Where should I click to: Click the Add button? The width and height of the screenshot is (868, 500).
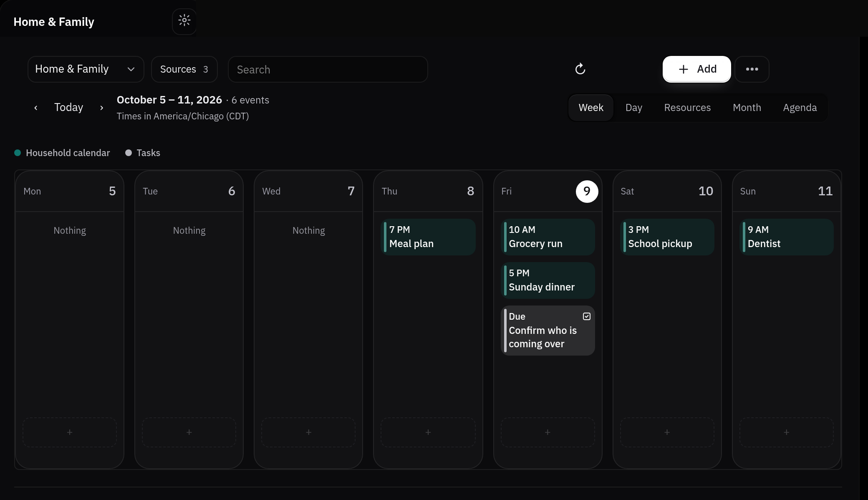coord(697,69)
